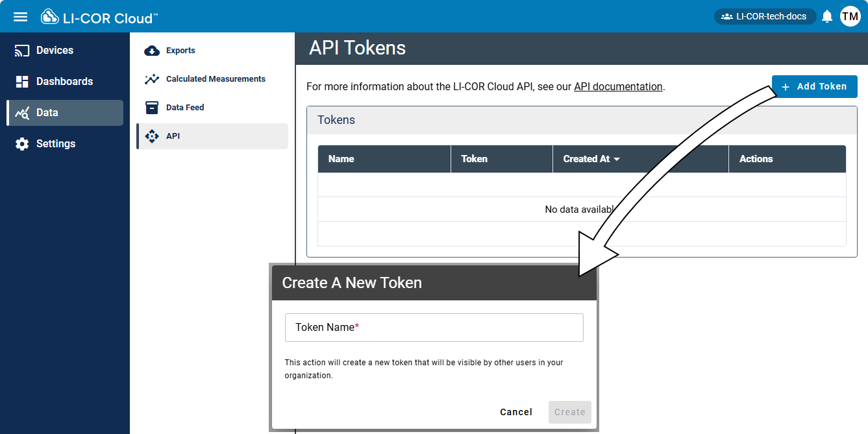This screenshot has width=868, height=434.
Task: Select the Calculated Measurements icon
Action: (x=151, y=78)
